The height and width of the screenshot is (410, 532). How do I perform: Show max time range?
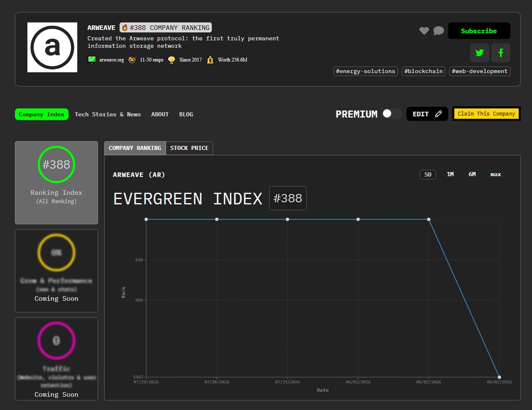[495, 174]
